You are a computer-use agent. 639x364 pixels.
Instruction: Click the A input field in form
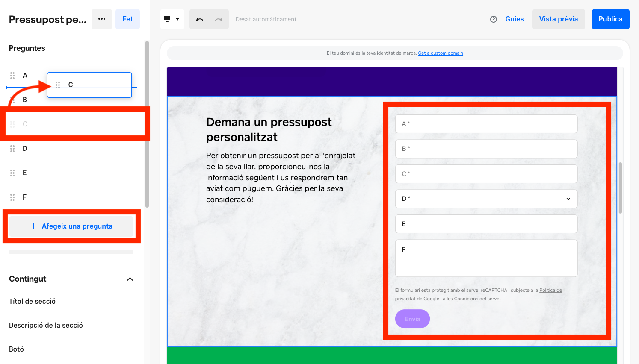486,124
